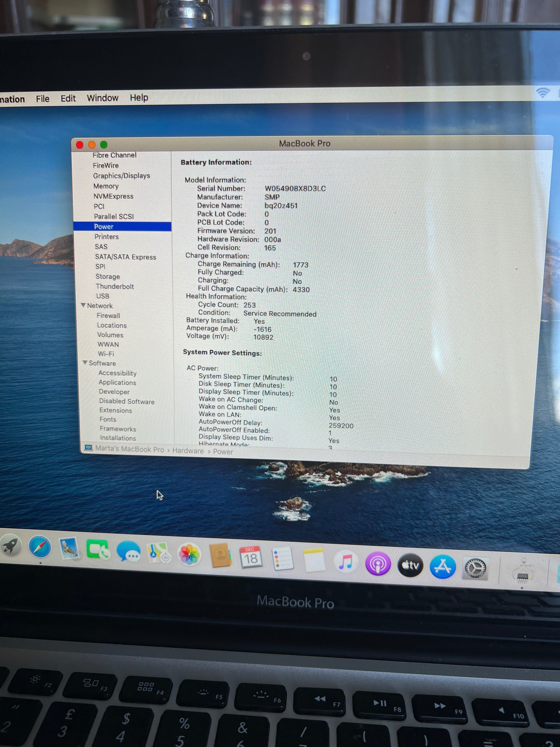Screen dimensions: 560x747
Task: Open the Edit menu
Action: [68, 98]
